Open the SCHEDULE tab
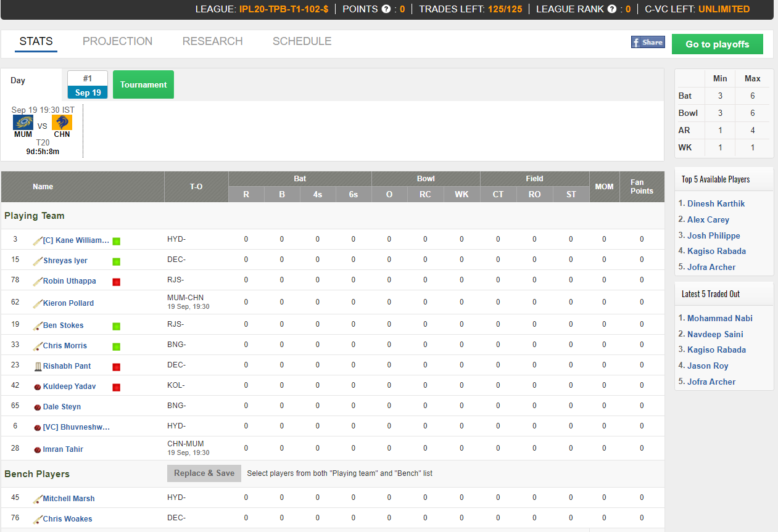The image size is (778, 532). (302, 41)
